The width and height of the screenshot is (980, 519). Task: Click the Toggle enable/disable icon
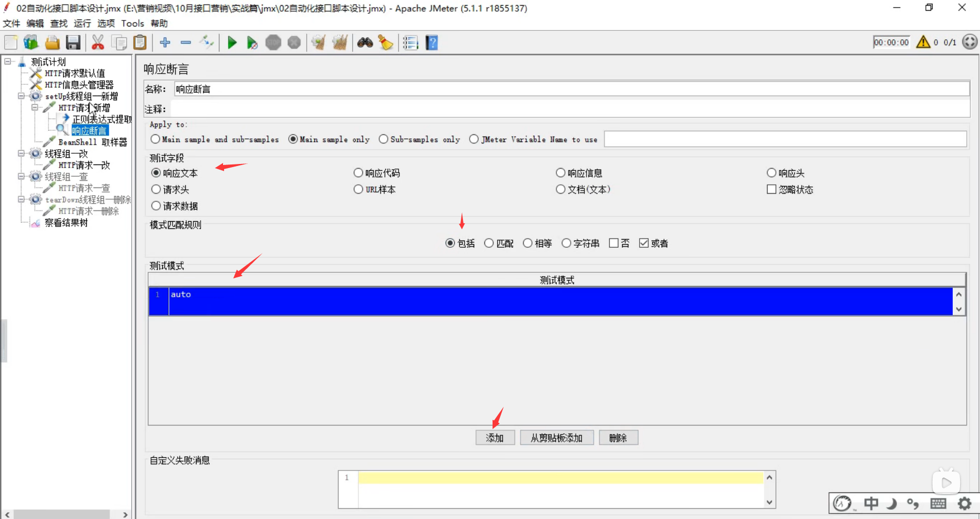pos(207,42)
